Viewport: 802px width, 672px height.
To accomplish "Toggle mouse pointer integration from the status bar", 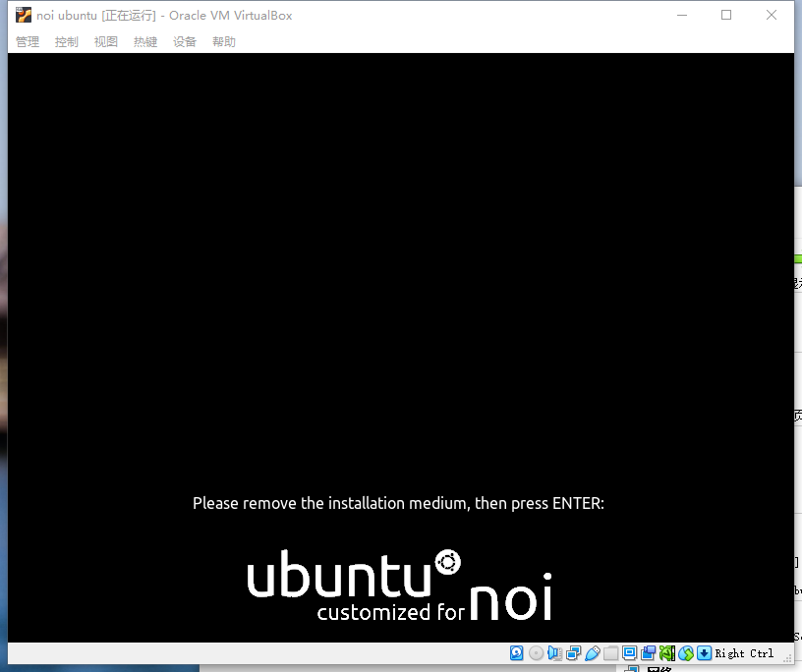I will tap(686, 653).
